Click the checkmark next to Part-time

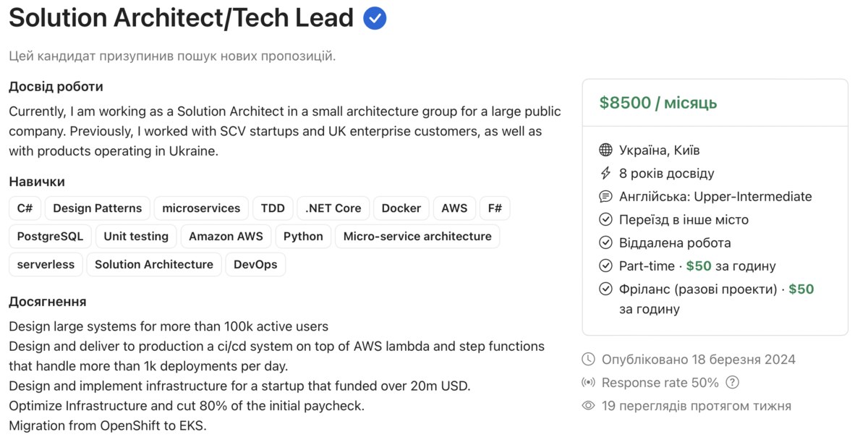tap(606, 266)
